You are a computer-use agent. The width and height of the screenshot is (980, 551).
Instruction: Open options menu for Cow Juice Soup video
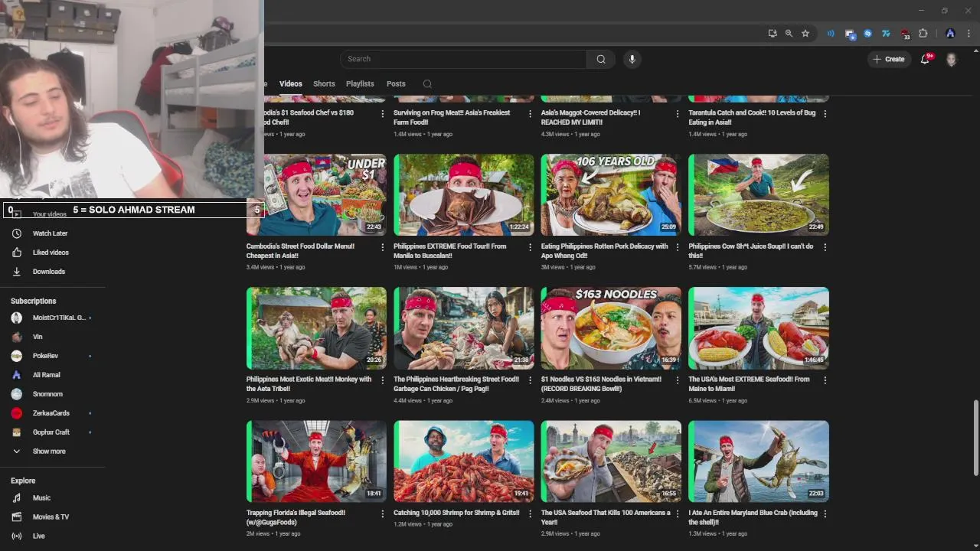click(825, 247)
